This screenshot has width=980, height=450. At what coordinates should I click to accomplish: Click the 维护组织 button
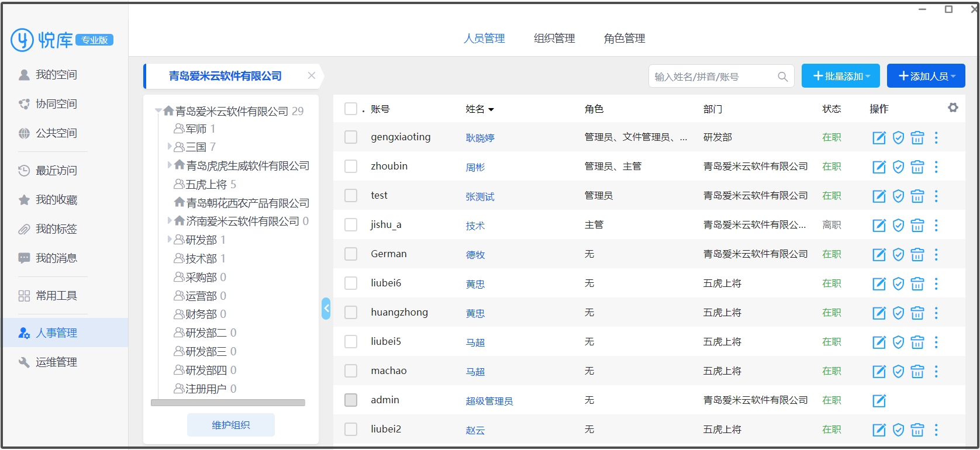(231, 425)
